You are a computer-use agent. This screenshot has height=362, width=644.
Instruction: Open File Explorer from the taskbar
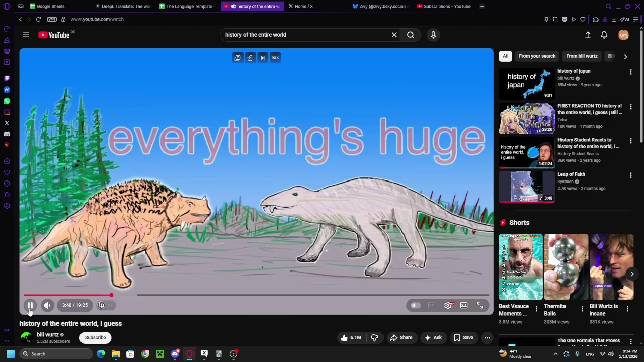pyautogui.click(x=116, y=354)
